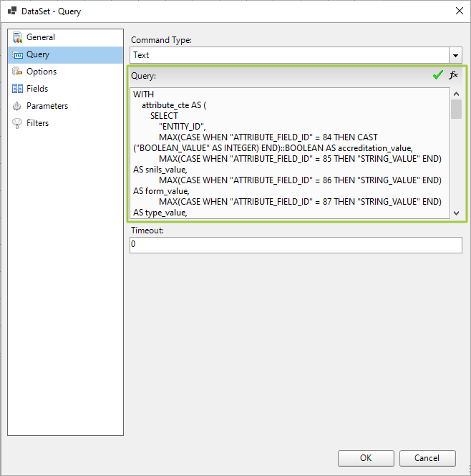
Task: Click the General page icon in sidebar
Action: point(17,37)
